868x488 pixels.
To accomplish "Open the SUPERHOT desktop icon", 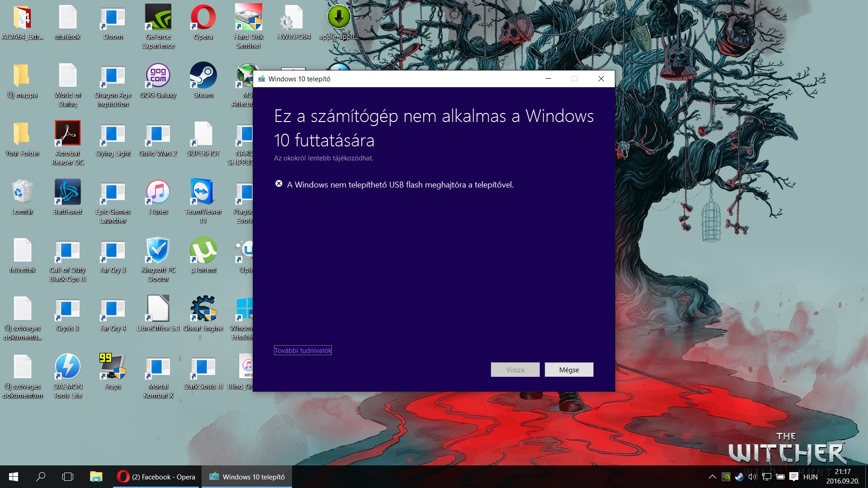I will point(203,139).
